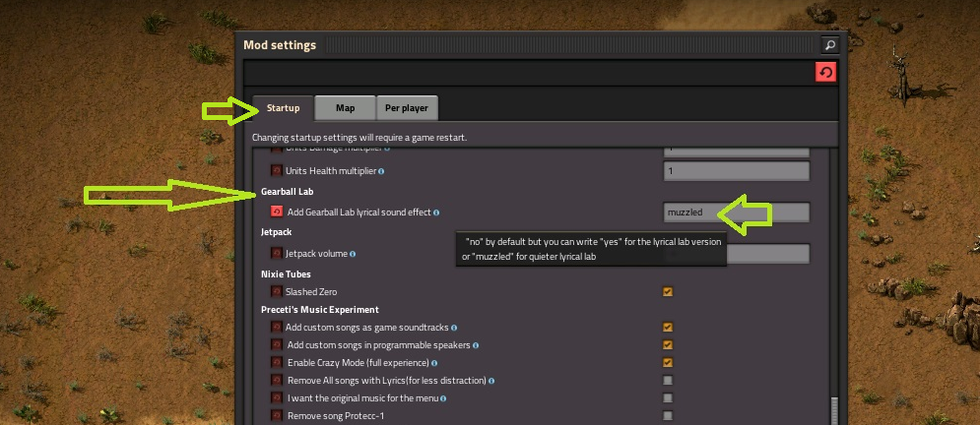The height and width of the screenshot is (425, 980).
Task: Click Preceti's Music Experiment header
Action: point(320,310)
